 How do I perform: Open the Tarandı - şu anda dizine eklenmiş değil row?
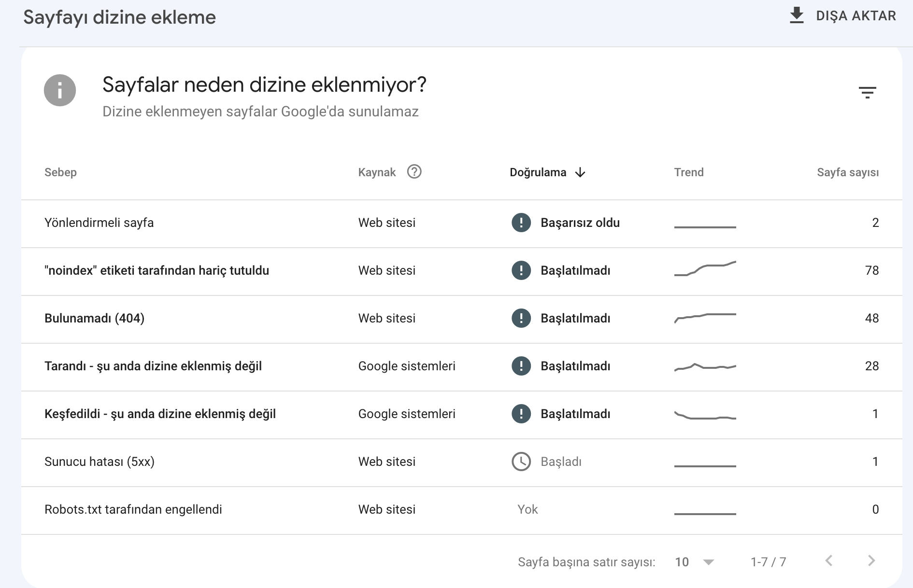462,367
